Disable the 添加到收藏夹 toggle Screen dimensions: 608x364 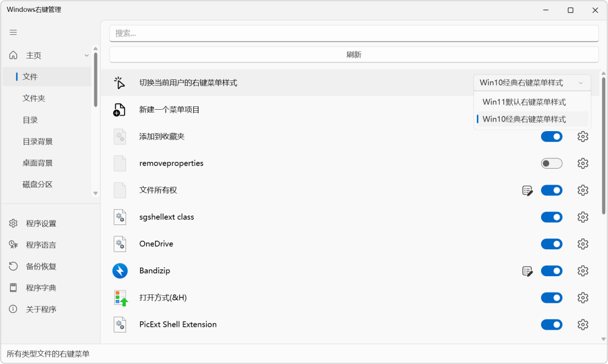(552, 137)
